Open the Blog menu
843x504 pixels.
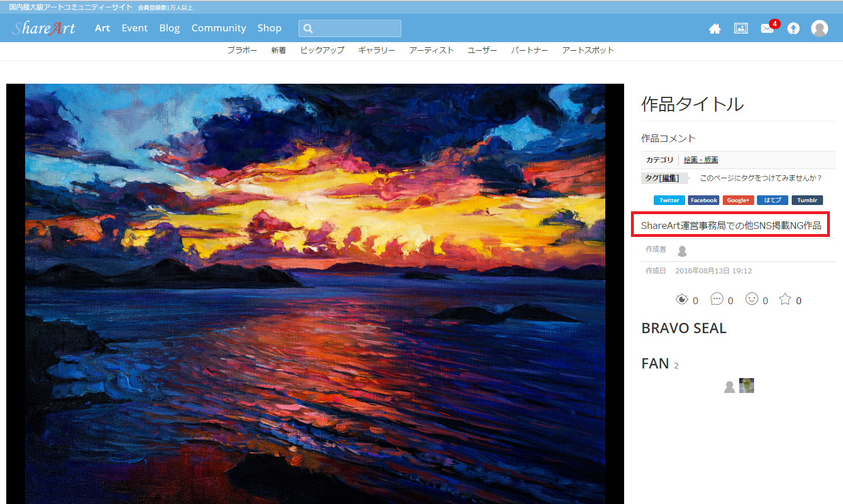[x=169, y=28]
